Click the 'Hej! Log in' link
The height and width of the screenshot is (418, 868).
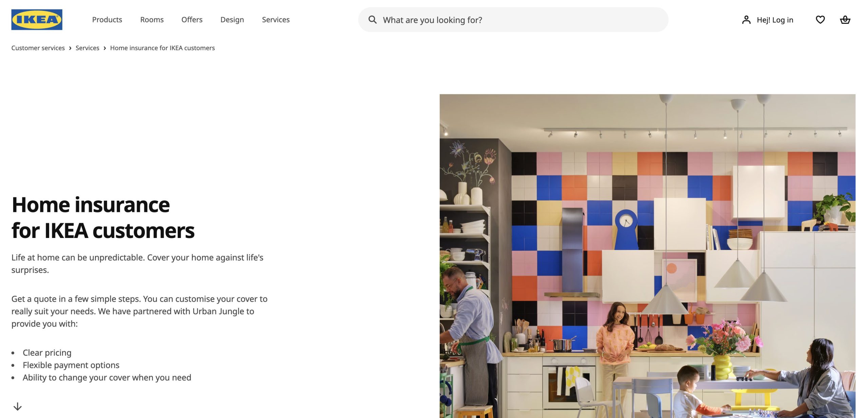[x=775, y=20]
